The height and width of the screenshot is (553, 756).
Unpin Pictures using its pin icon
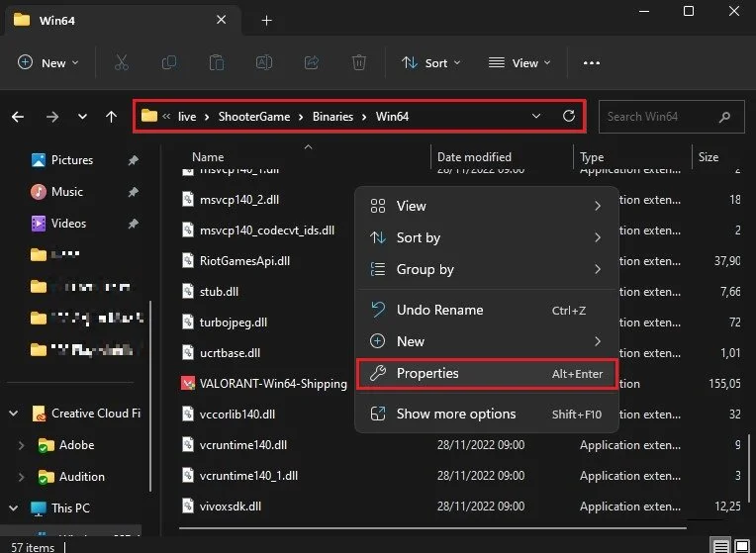click(x=133, y=160)
